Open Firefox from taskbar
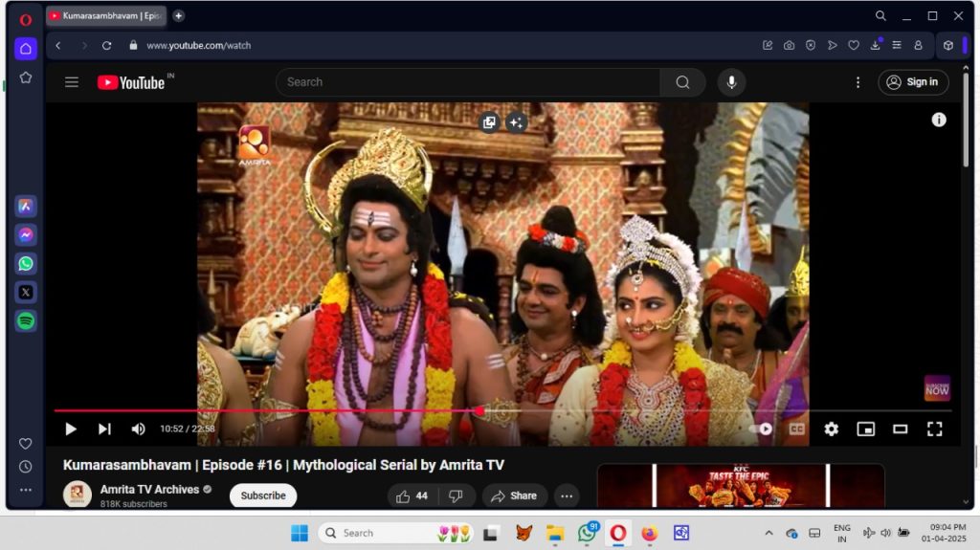The image size is (980, 550). coord(650,533)
